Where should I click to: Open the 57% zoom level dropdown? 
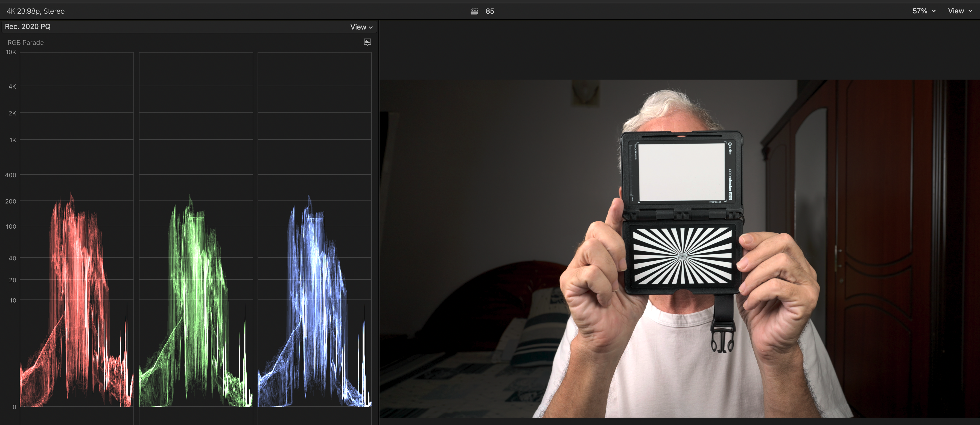pos(924,11)
